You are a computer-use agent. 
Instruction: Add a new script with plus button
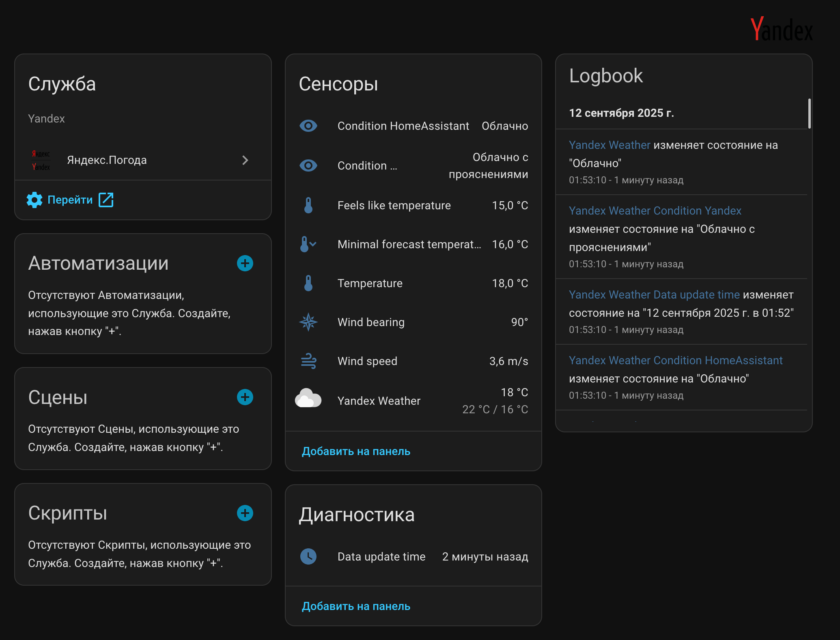click(245, 513)
